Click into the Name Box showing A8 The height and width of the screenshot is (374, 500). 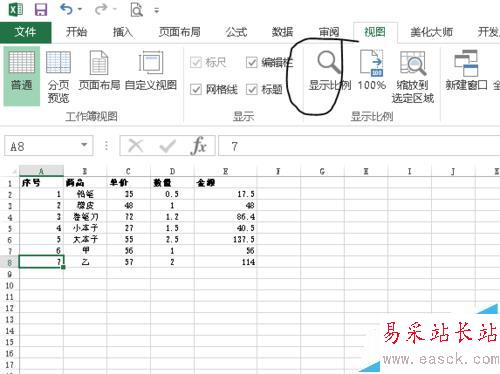click(x=42, y=146)
